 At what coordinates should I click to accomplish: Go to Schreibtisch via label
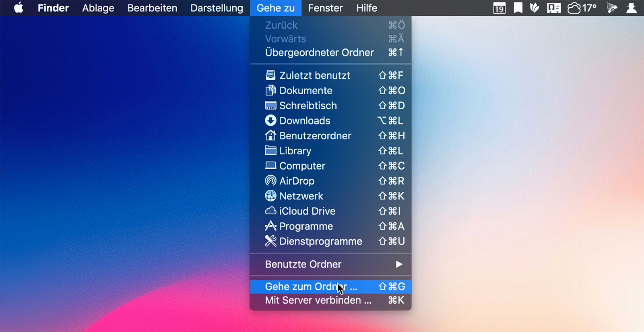coord(308,106)
